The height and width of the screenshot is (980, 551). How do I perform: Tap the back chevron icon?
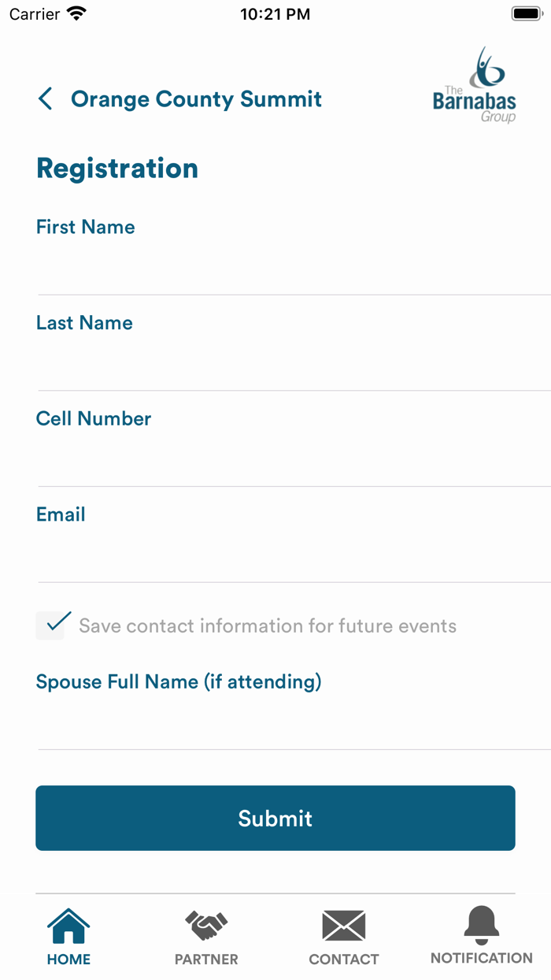[x=46, y=99]
